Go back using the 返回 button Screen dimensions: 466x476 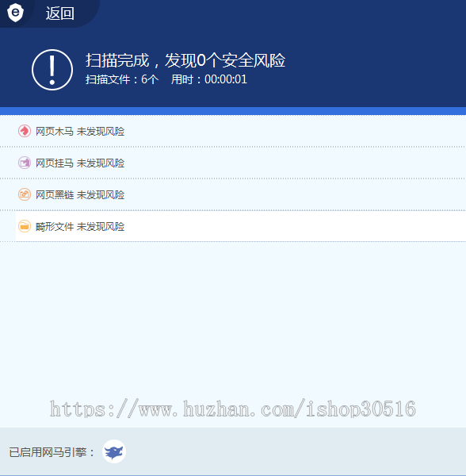(x=60, y=13)
